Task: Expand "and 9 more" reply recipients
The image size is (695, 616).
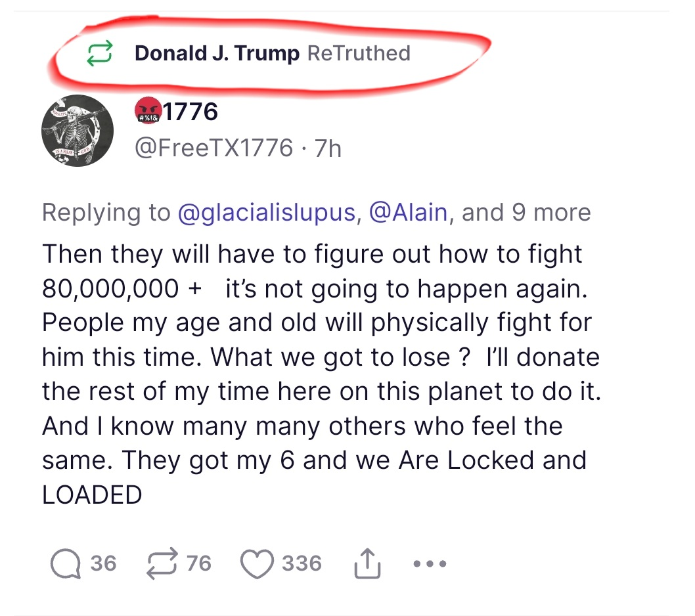Action: click(526, 212)
